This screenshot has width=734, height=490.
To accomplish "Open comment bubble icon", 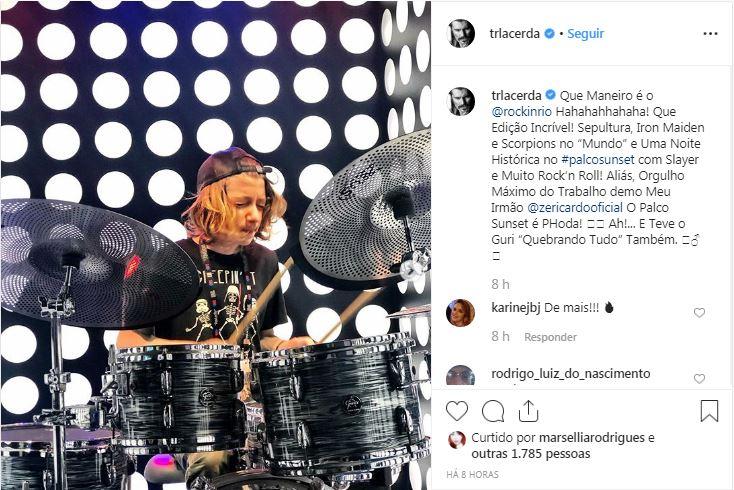I will (x=493, y=411).
